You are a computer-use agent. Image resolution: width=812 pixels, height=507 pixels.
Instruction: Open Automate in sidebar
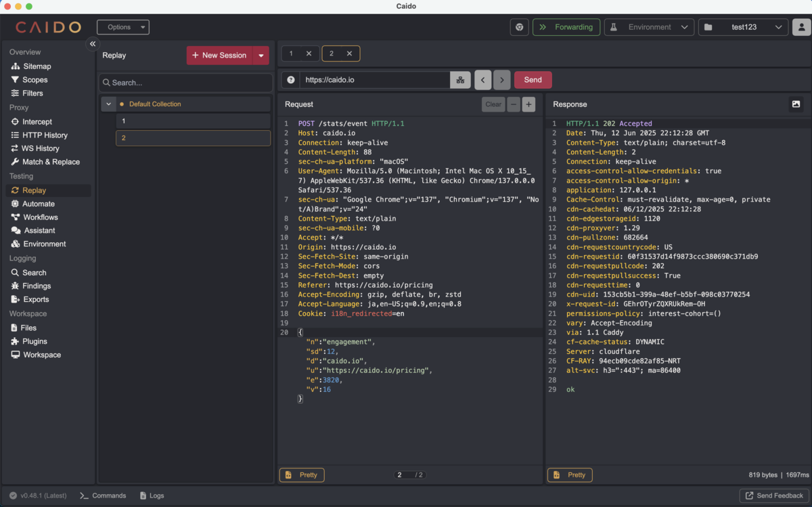coord(33,204)
